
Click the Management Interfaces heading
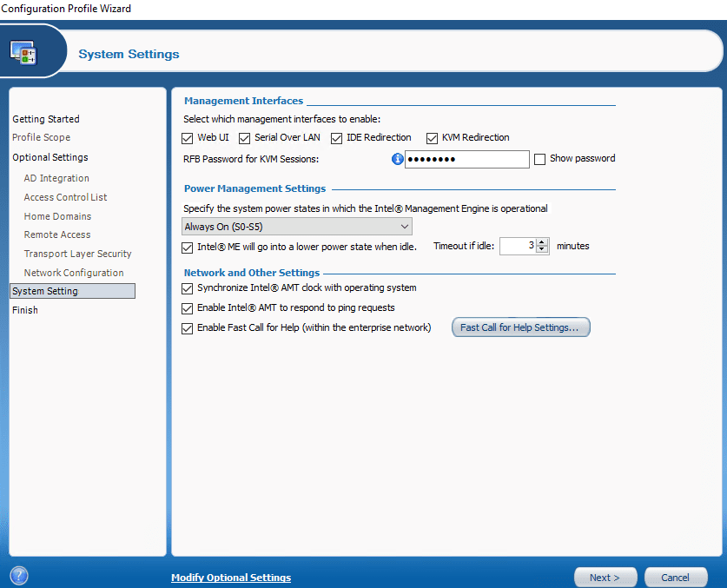(243, 101)
